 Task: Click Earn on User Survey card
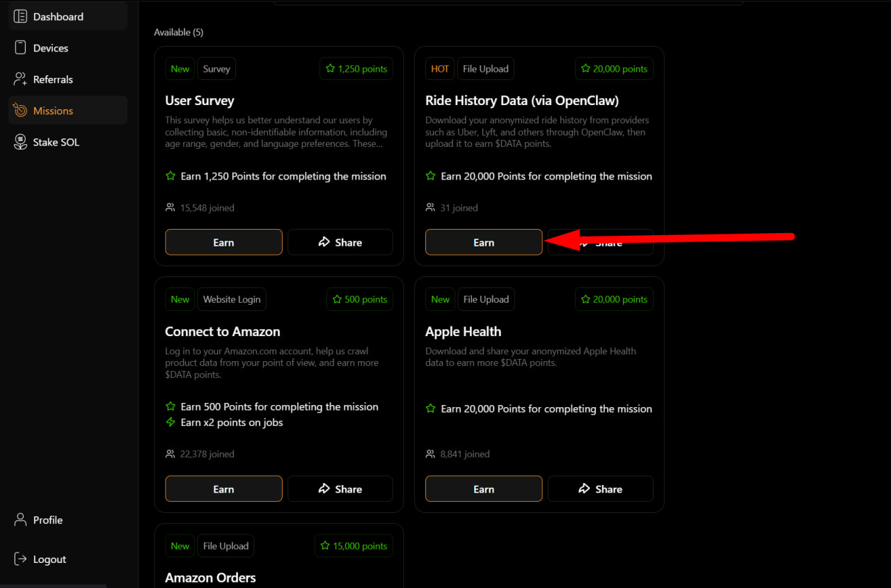[223, 242]
